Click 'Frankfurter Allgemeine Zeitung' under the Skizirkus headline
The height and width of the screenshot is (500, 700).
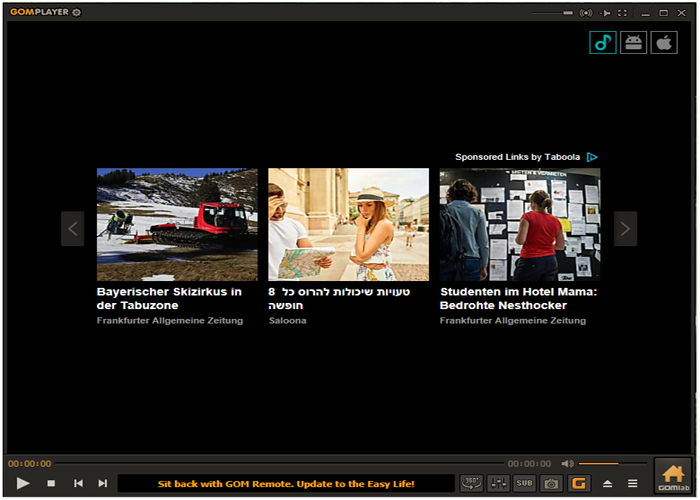tap(170, 321)
